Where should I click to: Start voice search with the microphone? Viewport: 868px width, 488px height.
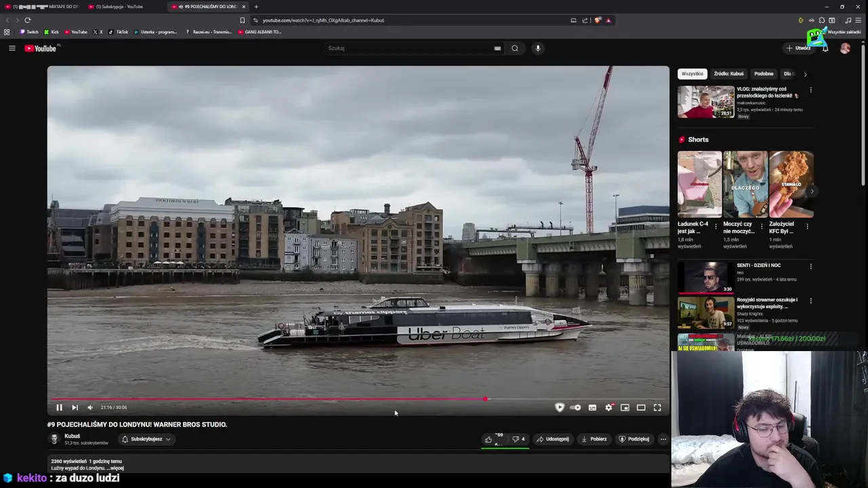(538, 48)
